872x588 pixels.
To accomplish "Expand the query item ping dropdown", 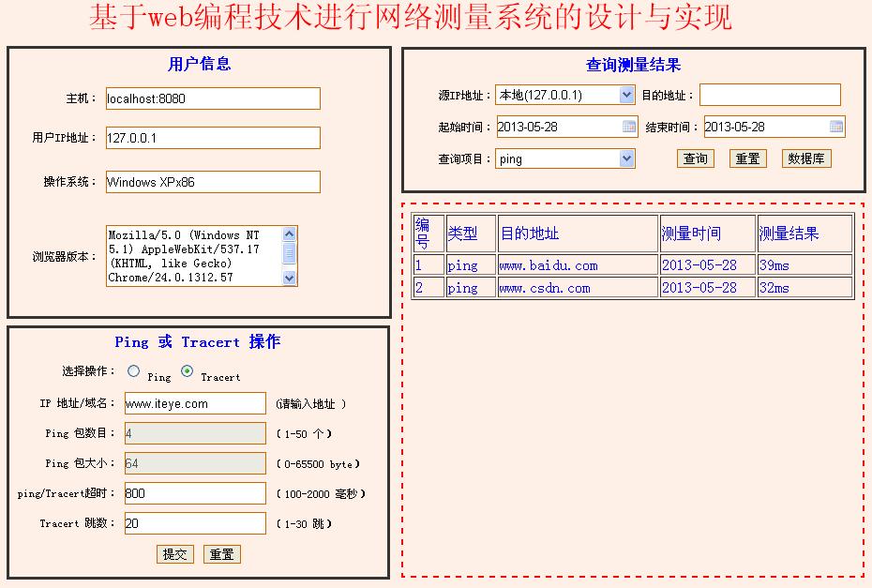I will 626,158.
